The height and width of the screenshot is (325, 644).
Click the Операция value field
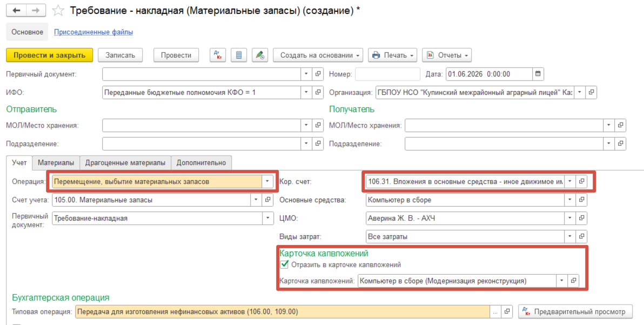[x=157, y=181]
